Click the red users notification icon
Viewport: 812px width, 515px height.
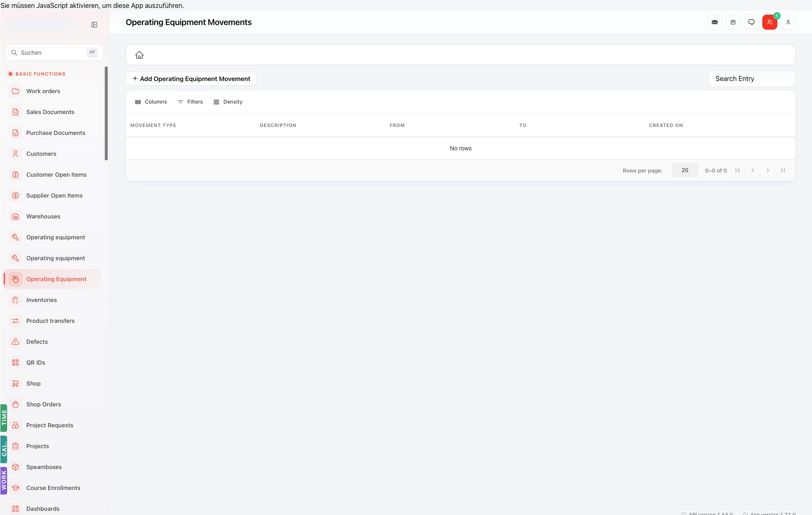point(770,23)
